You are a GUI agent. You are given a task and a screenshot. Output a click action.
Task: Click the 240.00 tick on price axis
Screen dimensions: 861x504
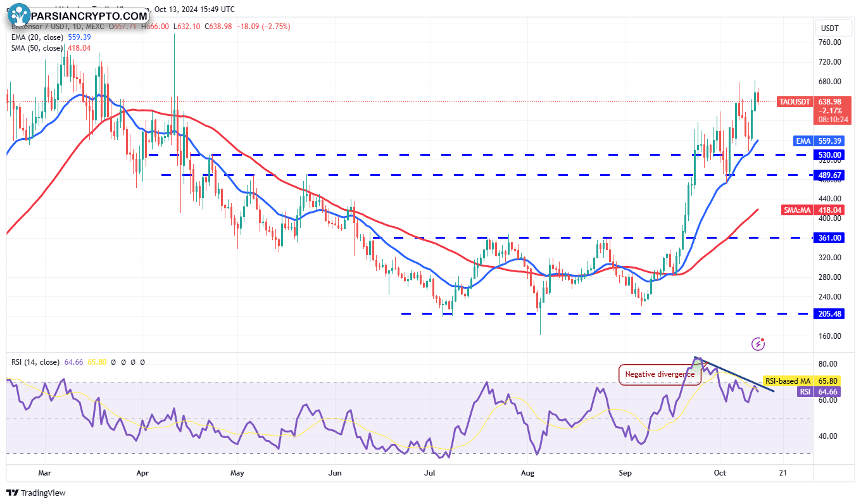(830, 297)
